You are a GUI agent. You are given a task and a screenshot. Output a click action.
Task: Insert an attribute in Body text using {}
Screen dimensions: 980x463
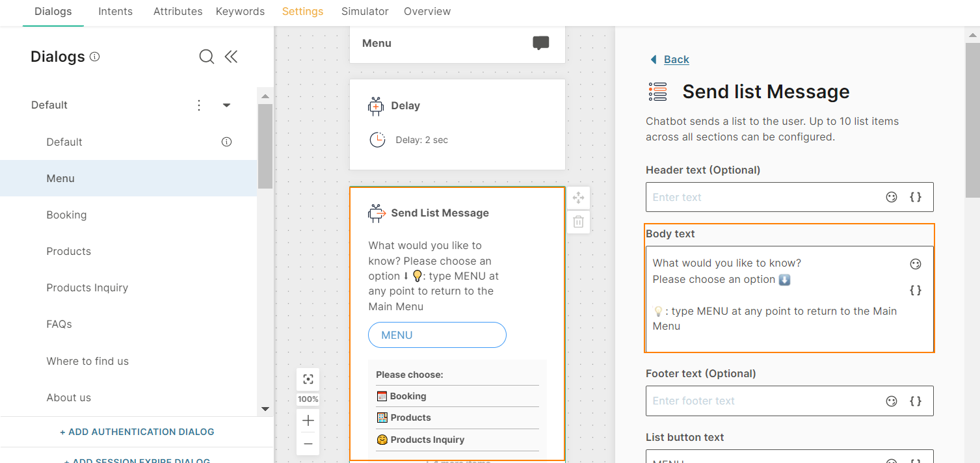pyautogui.click(x=916, y=290)
